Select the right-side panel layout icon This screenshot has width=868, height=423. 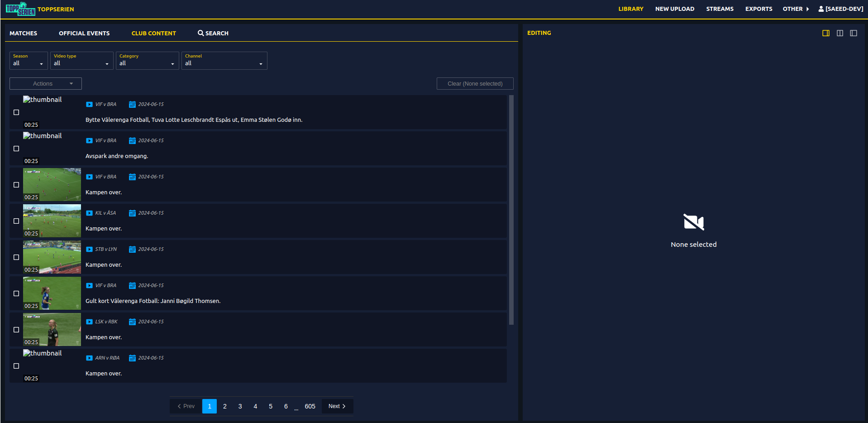pyautogui.click(x=826, y=33)
